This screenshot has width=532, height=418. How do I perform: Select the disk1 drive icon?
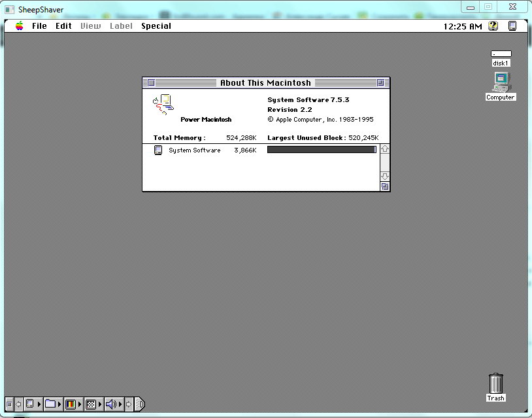(501, 54)
